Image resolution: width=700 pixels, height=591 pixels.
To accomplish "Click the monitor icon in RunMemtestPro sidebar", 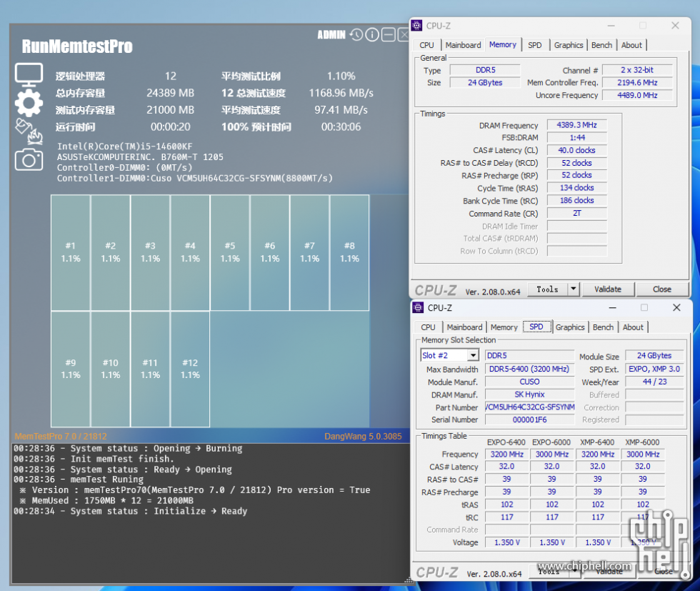I will pyautogui.click(x=29, y=74).
